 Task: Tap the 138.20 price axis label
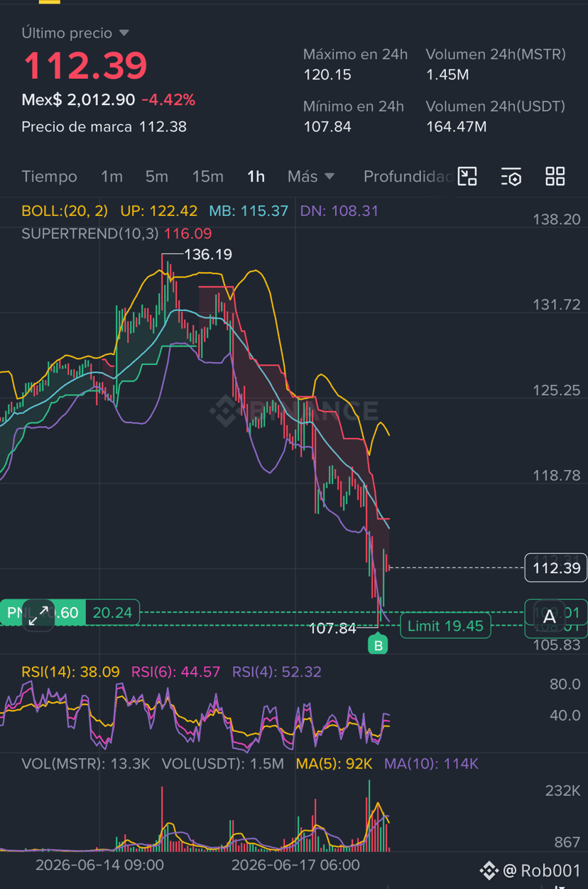[557, 219]
